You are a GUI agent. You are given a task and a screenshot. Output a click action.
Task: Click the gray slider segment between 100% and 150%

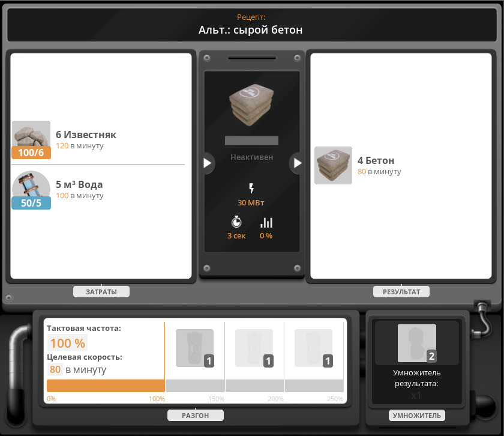(x=195, y=386)
